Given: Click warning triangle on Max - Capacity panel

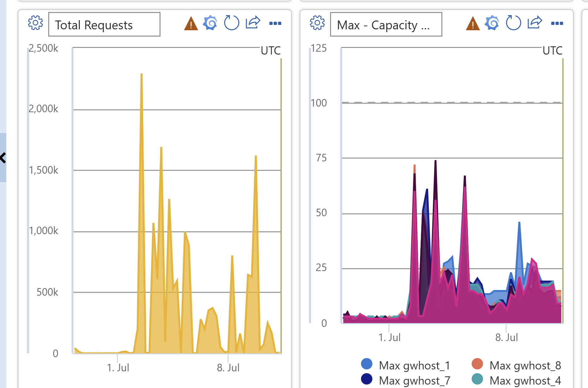Looking at the screenshot, I should pyautogui.click(x=473, y=24).
